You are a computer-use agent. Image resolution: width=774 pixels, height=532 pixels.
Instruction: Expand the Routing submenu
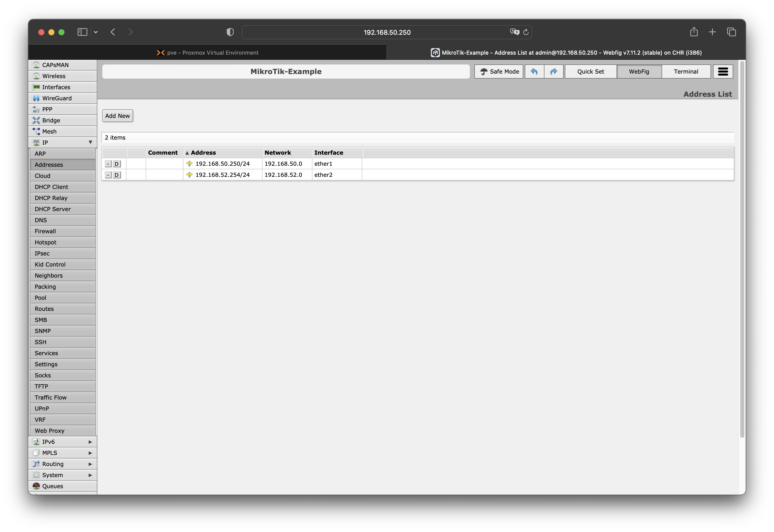click(x=90, y=464)
